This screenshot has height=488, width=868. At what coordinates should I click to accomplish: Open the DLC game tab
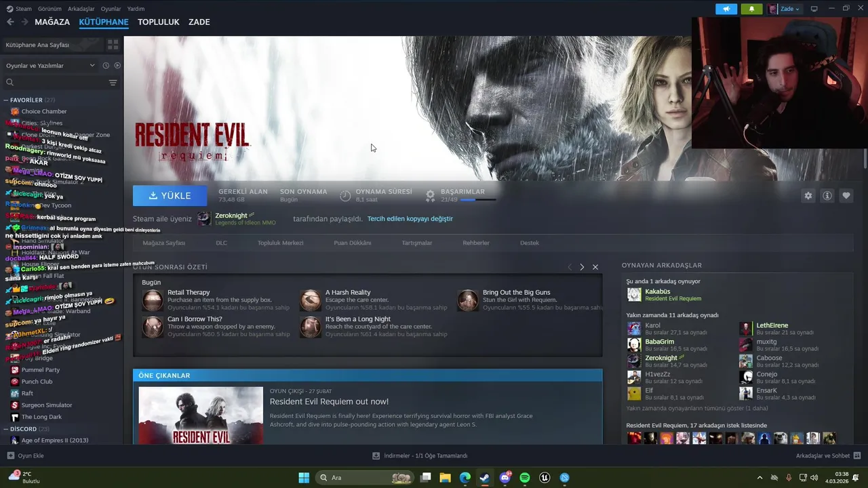pos(221,243)
